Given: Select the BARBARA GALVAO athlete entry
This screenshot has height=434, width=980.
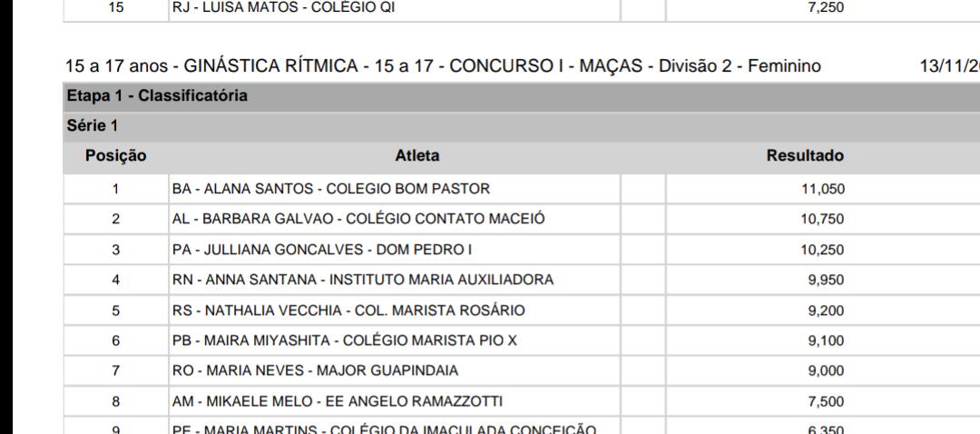Looking at the screenshot, I should (x=358, y=219).
